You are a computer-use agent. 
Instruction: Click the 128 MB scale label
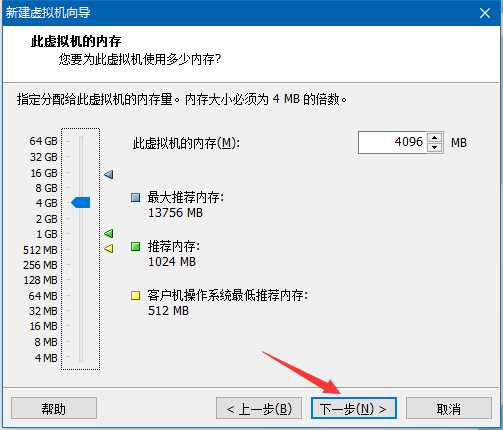tap(40, 280)
